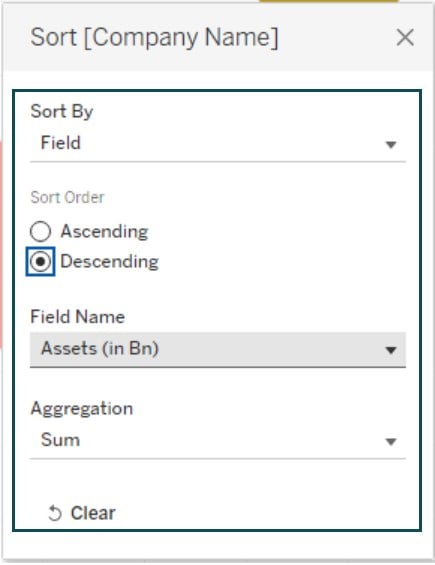Click the circular reset arrow icon beside Clear
435x565 pixels.
(x=55, y=513)
